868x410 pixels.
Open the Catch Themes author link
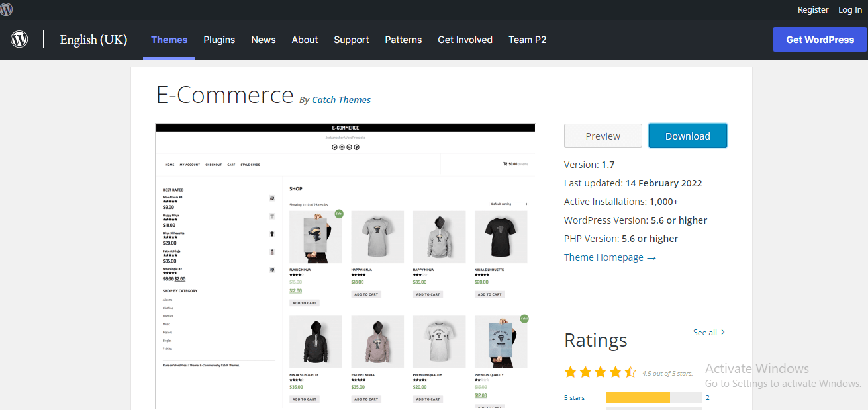click(341, 100)
